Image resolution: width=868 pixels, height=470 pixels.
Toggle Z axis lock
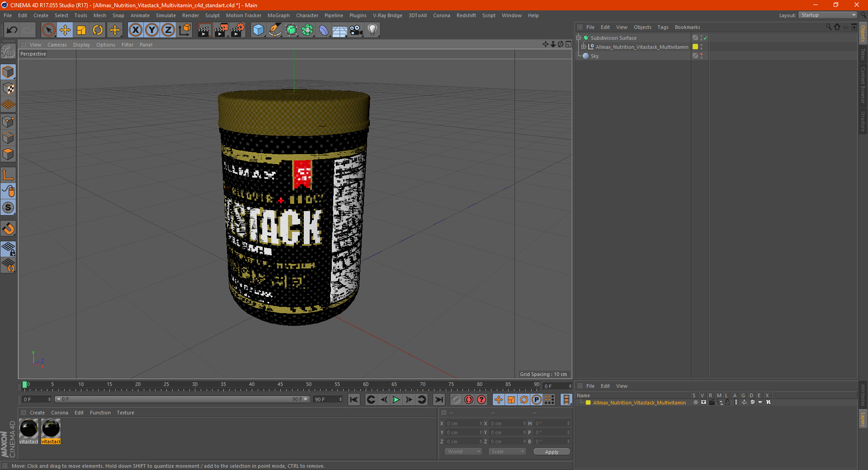click(168, 30)
